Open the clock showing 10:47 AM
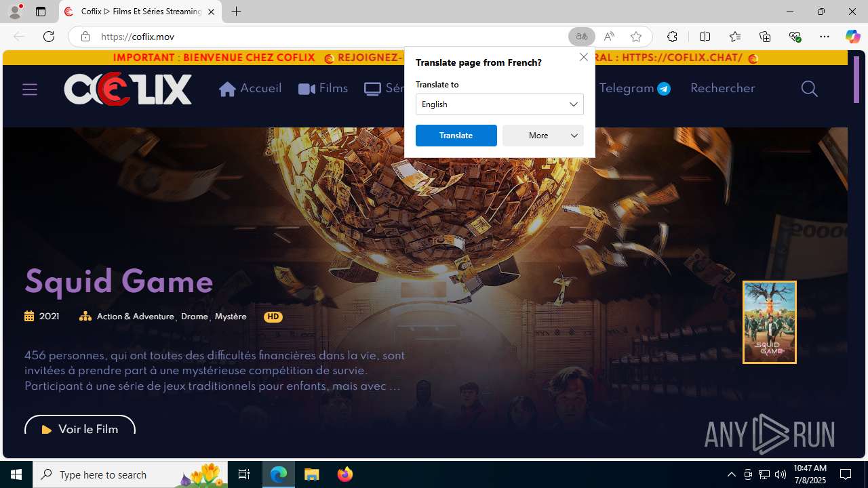Viewport: 868px width, 488px height. pos(810,474)
